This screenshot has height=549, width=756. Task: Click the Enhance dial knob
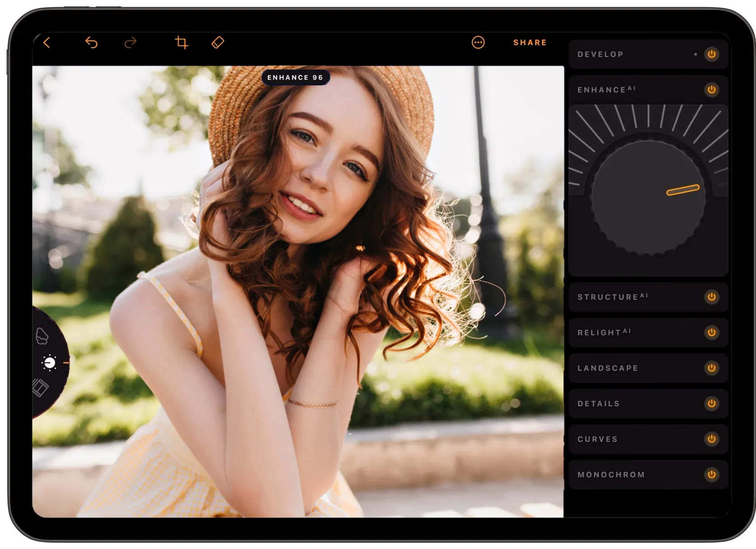pos(648,197)
